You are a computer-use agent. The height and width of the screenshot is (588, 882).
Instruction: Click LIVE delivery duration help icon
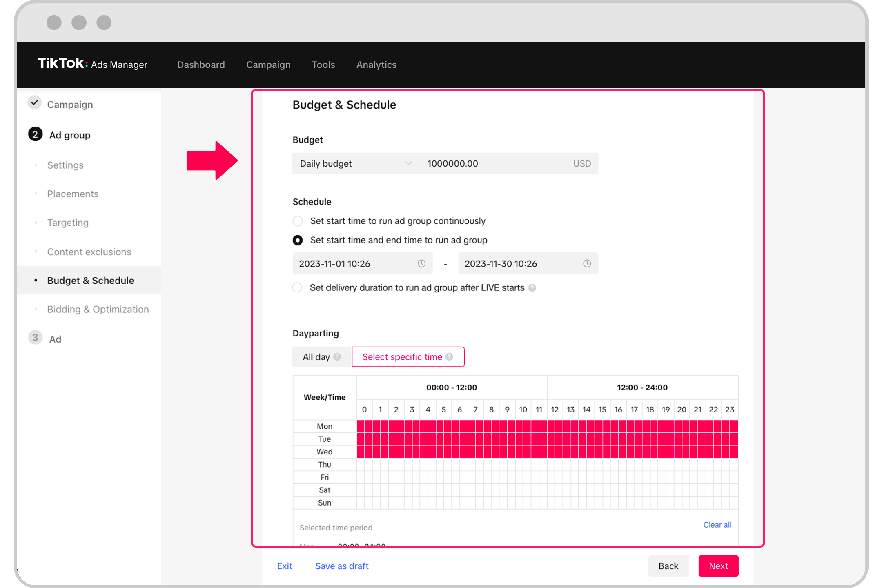click(x=532, y=288)
